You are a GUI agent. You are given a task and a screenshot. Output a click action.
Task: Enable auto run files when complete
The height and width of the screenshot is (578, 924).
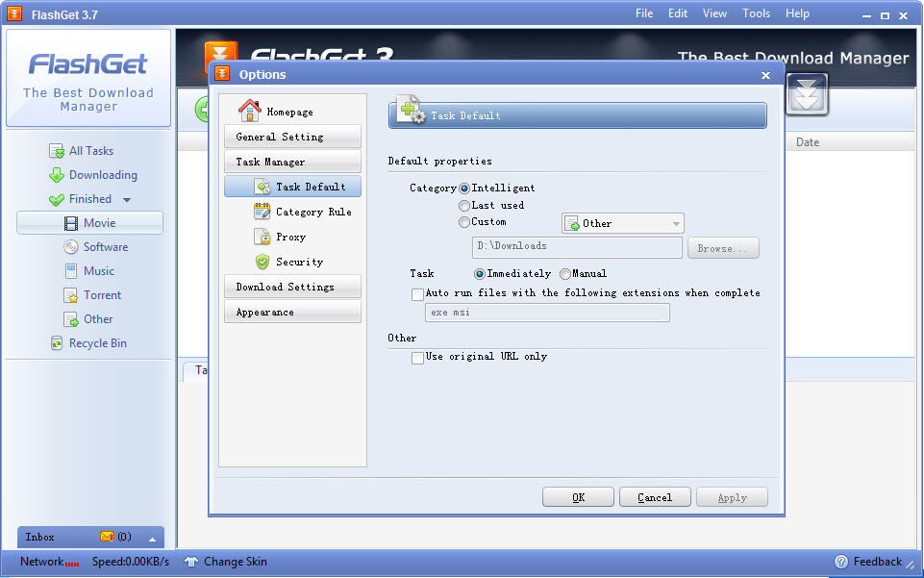pyautogui.click(x=418, y=294)
